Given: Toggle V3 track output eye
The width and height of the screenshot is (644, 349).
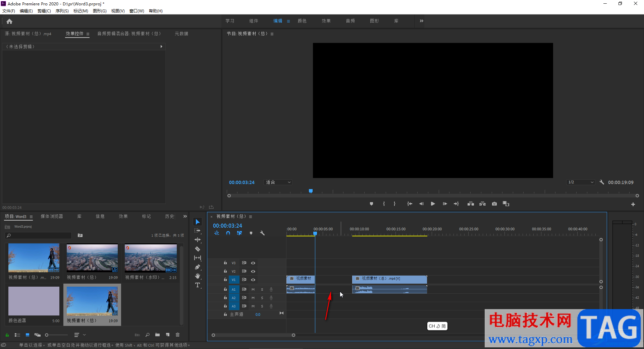Looking at the screenshot, I should pos(253,263).
